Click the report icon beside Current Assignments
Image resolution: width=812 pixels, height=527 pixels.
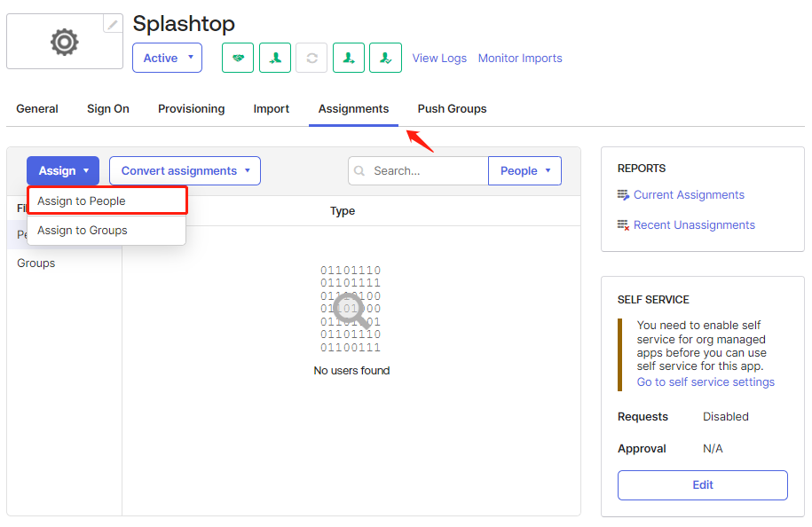coord(623,195)
